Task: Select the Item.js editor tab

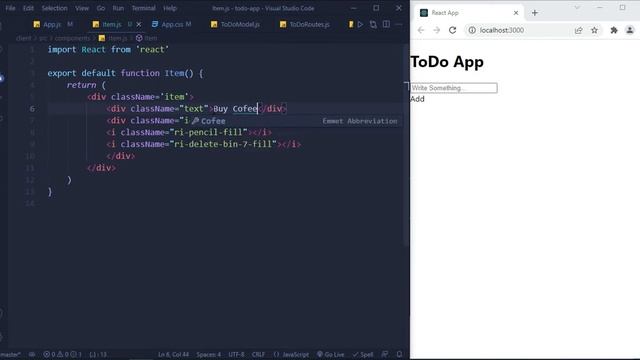Action: pos(112,24)
